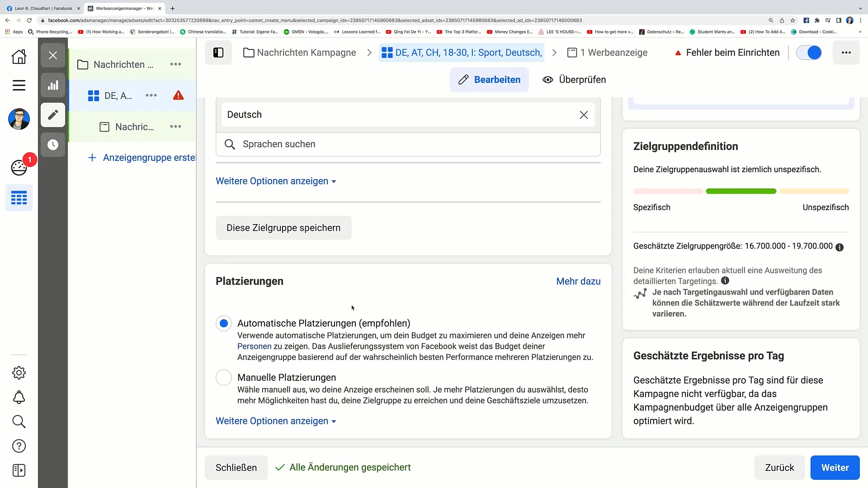Open 1 Werbeanzeige breadcrumb

(x=607, y=53)
